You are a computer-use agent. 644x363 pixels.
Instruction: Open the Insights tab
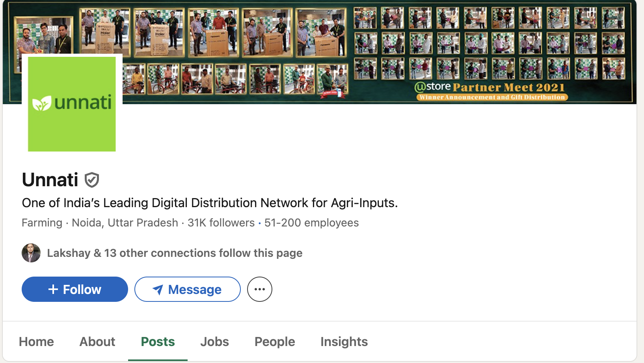pyautogui.click(x=344, y=341)
